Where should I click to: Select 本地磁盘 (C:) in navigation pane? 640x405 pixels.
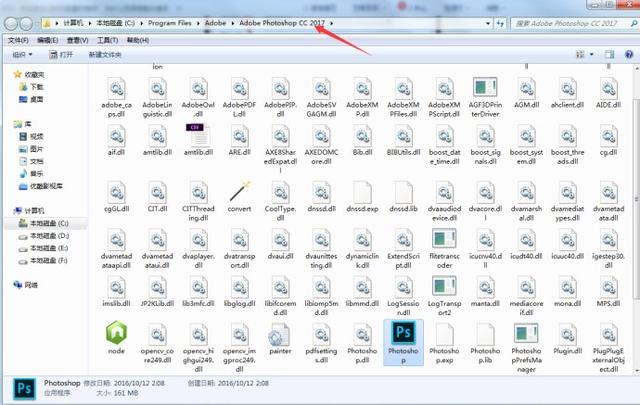pos(44,223)
